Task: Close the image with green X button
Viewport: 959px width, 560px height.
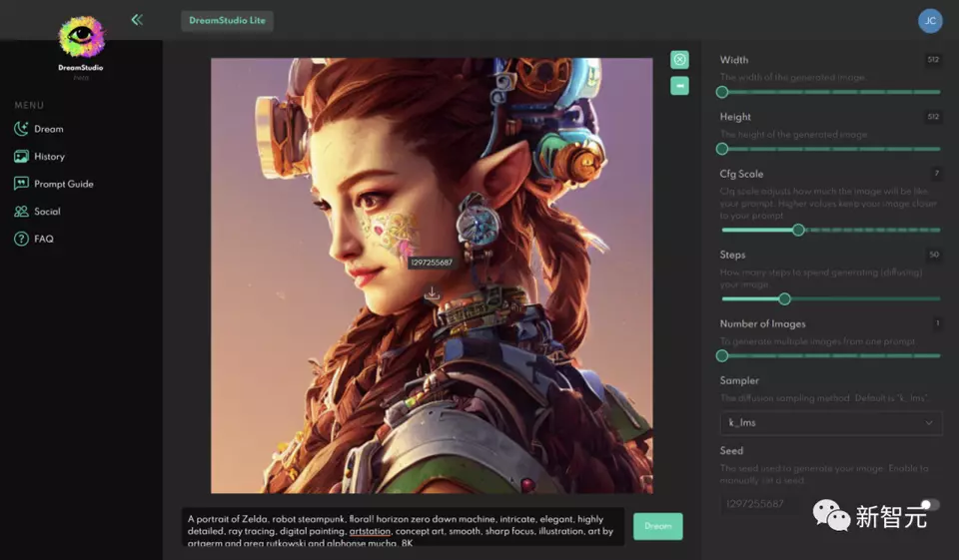Action: tap(679, 60)
